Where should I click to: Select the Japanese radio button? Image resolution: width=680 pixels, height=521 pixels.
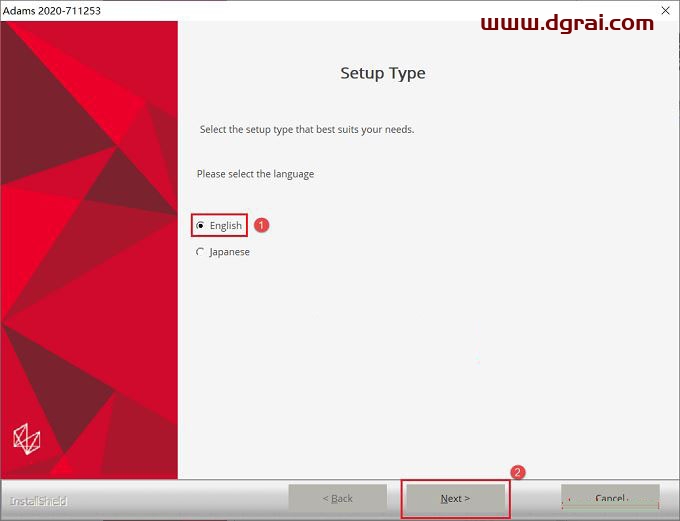click(201, 252)
